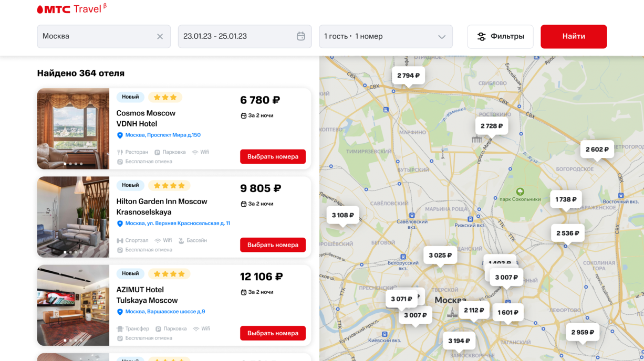The height and width of the screenshot is (361, 644).
Task: Click the Wifi amenity icon on Cosmos card
Action: point(195,152)
